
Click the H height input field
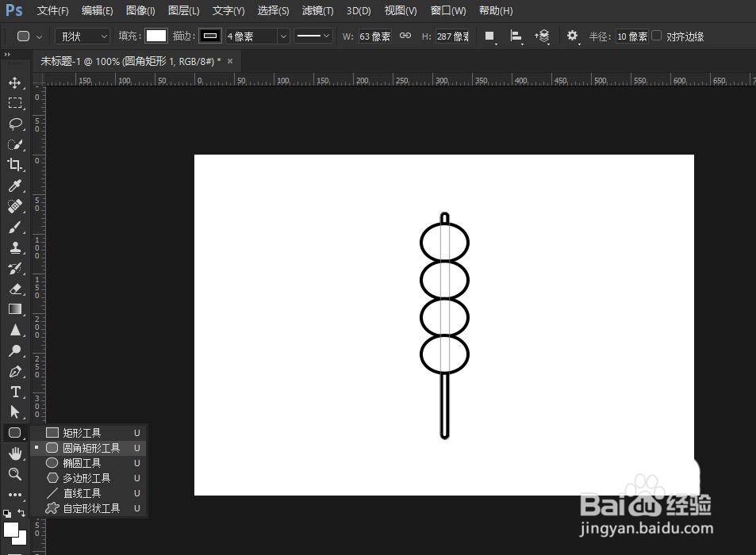[x=452, y=36]
